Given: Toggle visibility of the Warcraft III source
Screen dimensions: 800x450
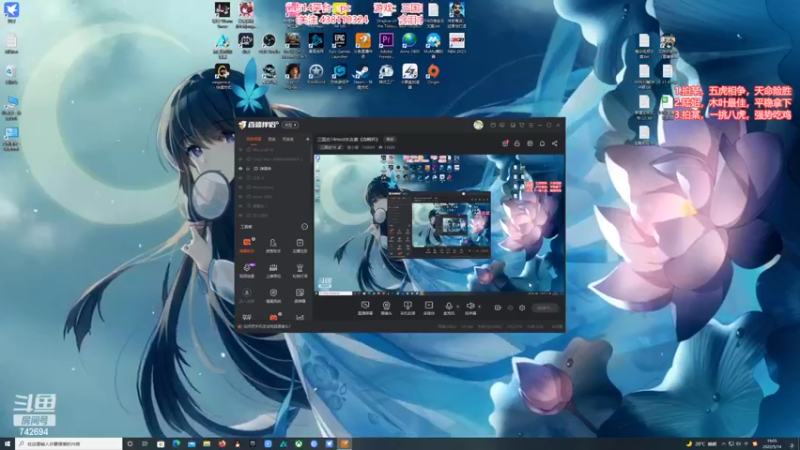Looking at the screenshot, I should point(241,150).
